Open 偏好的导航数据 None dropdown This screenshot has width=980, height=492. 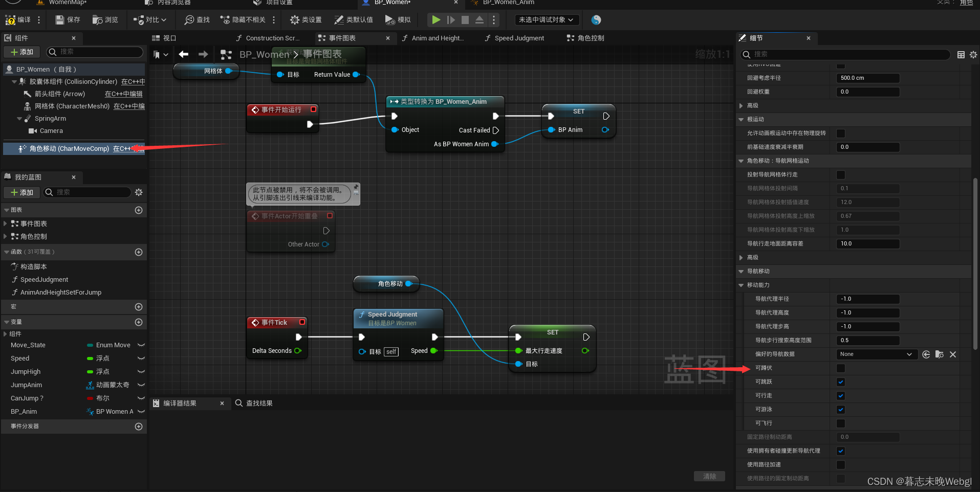[876, 354]
